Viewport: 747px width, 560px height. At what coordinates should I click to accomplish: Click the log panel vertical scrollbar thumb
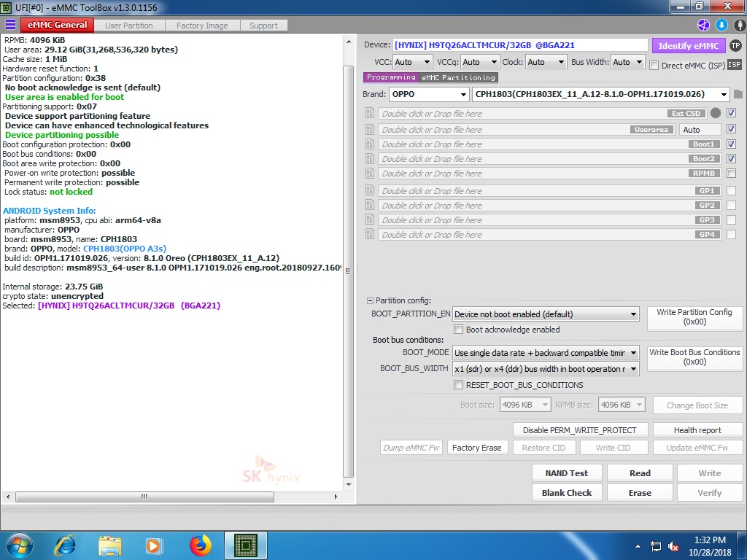pos(348,271)
